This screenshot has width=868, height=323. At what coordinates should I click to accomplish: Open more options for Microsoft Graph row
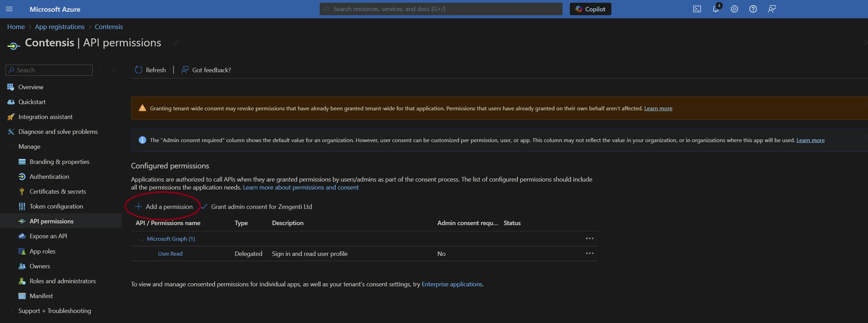[590, 238]
